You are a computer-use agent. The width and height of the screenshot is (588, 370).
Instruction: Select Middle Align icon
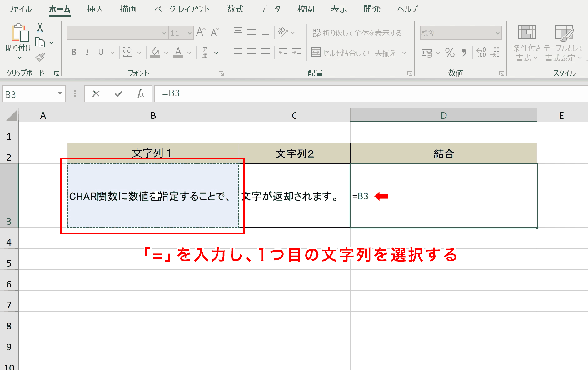pyautogui.click(x=252, y=32)
